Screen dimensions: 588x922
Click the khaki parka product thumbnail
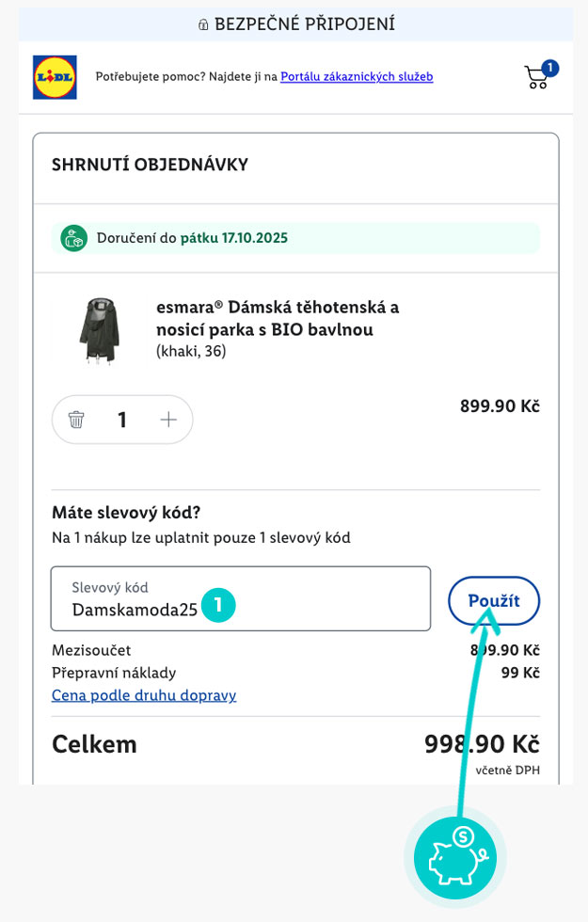pyautogui.click(x=96, y=330)
